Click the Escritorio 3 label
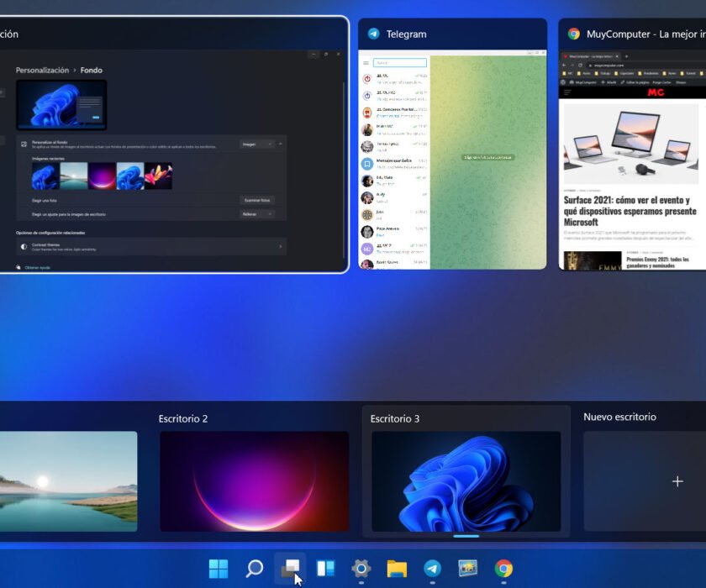This screenshot has height=588, width=706. click(394, 419)
